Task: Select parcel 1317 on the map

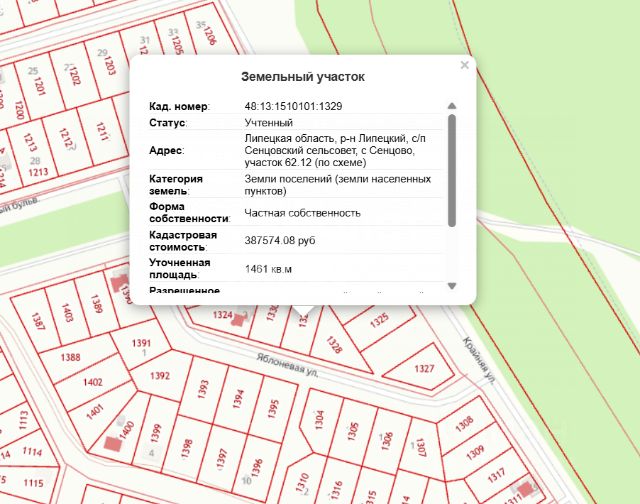Action: (496, 475)
